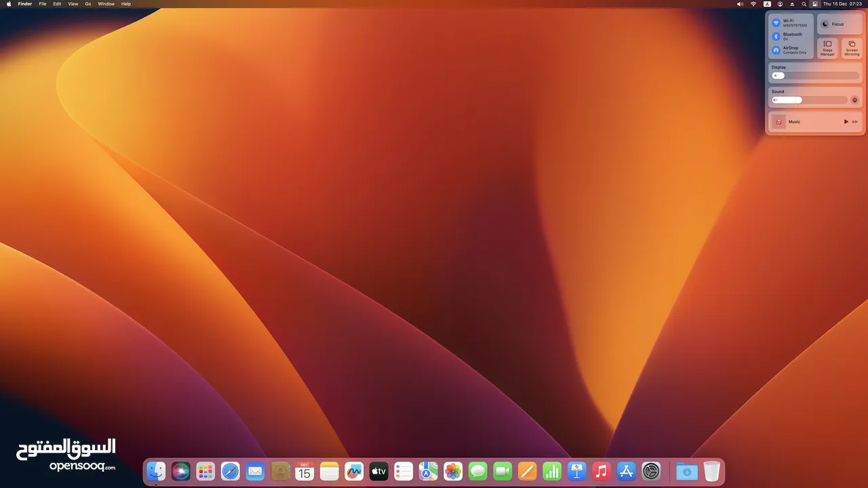Skip to next track in Control Center
This screenshot has height=488, width=868.
tap(855, 122)
